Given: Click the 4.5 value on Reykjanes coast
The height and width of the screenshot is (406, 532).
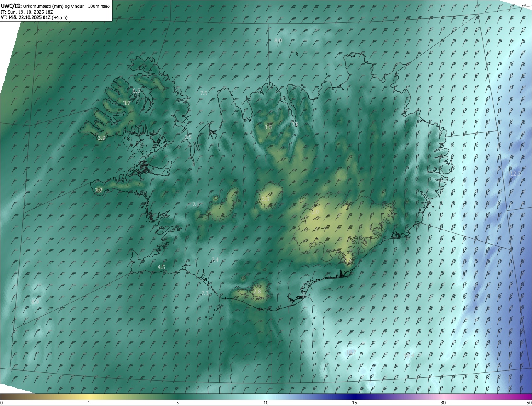Looking at the screenshot, I should pos(161,267).
